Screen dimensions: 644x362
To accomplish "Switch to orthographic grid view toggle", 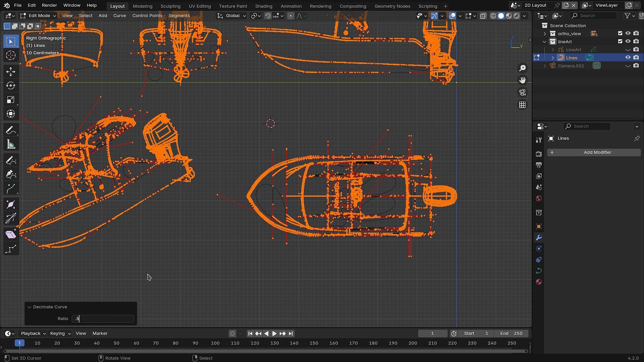I will pyautogui.click(x=523, y=105).
